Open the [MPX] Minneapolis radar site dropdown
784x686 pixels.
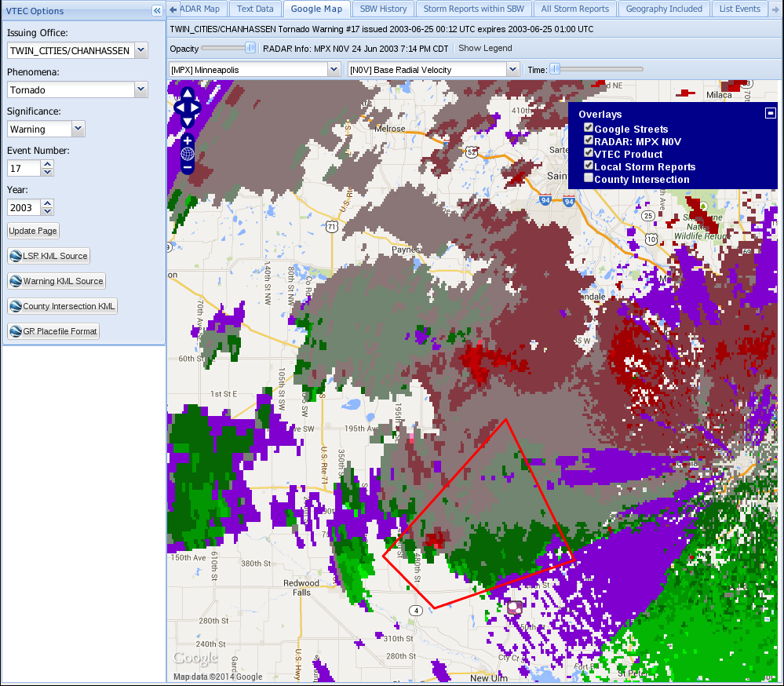coord(334,70)
